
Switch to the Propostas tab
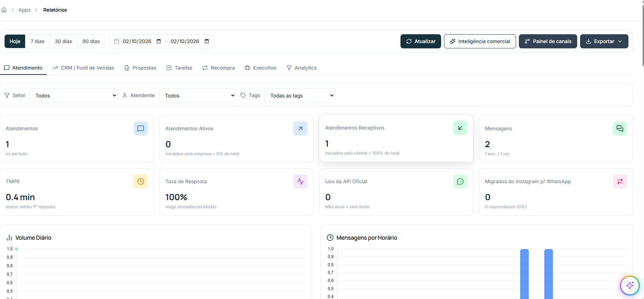tap(140, 68)
